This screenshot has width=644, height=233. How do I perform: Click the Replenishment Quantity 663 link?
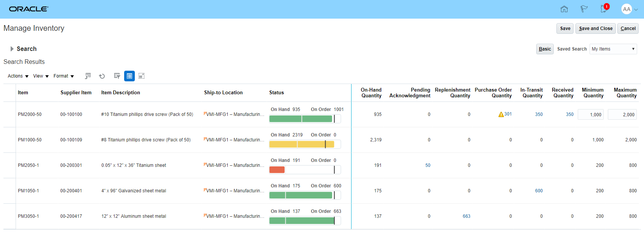pyautogui.click(x=466, y=216)
